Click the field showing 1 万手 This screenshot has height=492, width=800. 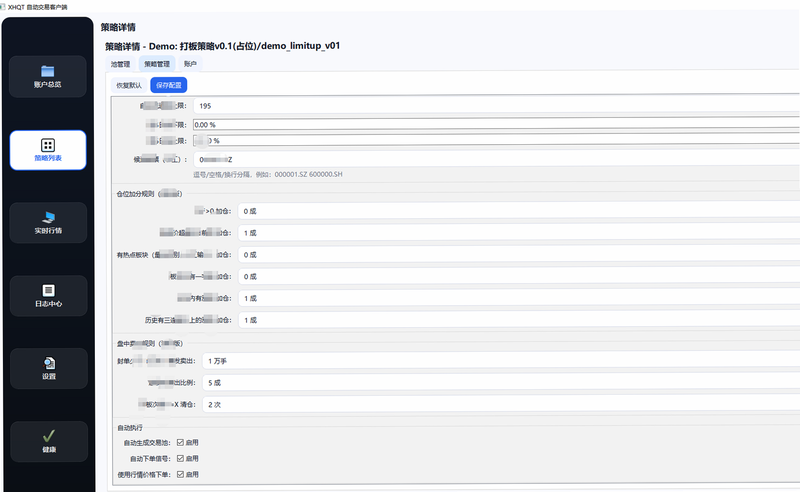[501, 361]
